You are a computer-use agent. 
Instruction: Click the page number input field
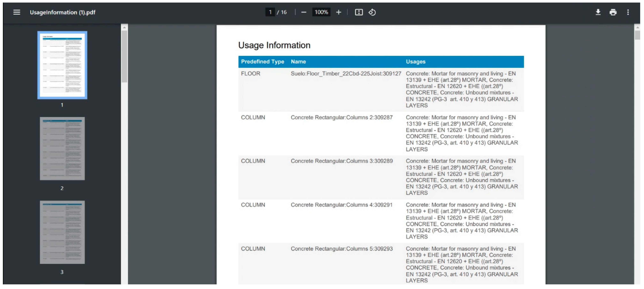point(270,12)
